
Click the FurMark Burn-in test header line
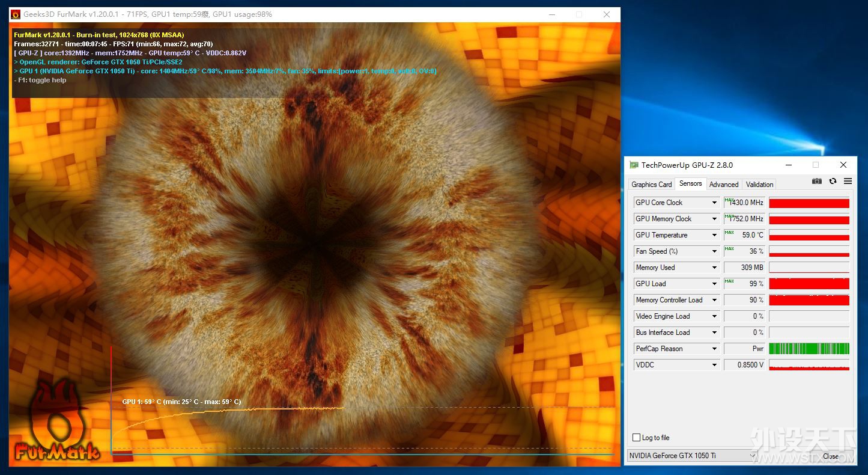pos(99,35)
